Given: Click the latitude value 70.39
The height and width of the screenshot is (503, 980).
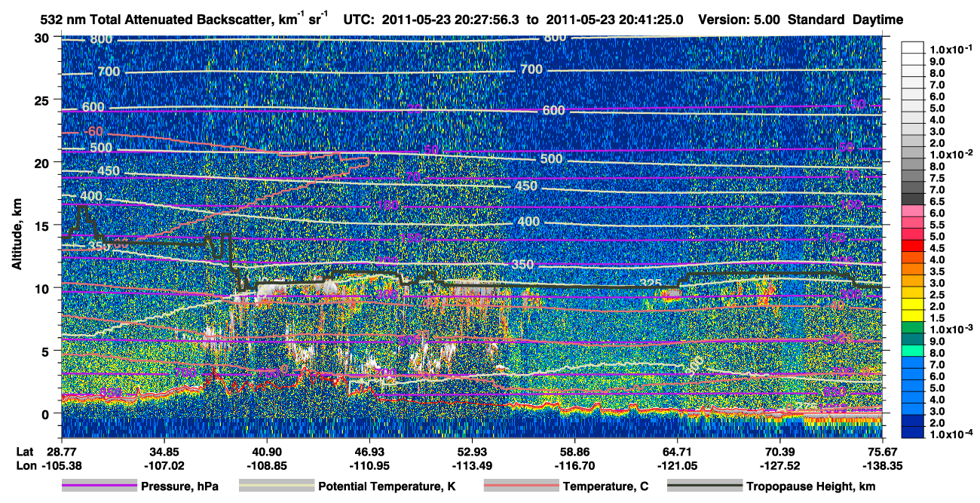Looking at the screenshot, I should 779,452.
